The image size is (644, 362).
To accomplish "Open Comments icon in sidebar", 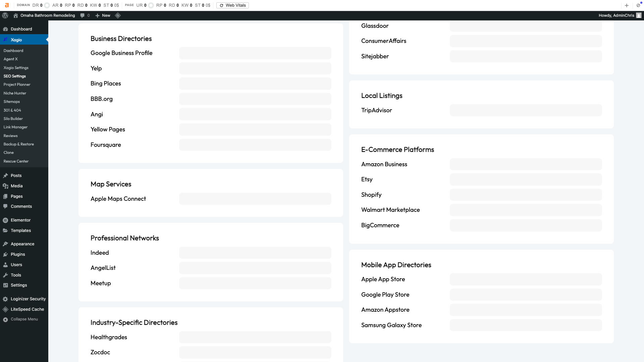I will [x=5, y=206].
